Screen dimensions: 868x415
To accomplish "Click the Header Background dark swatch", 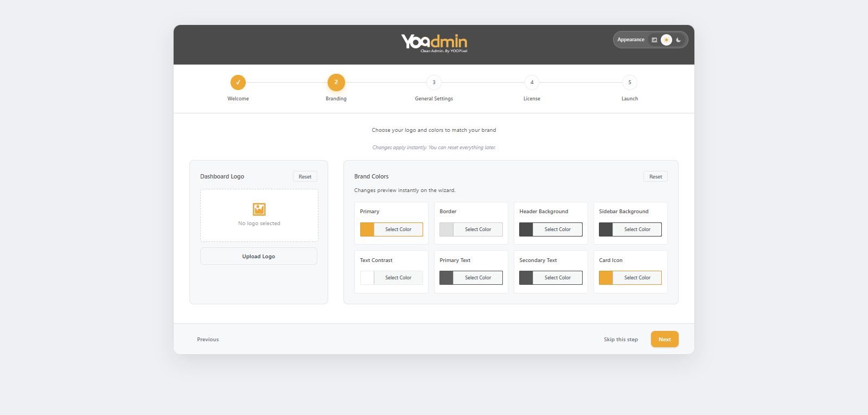I will coord(526,229).
